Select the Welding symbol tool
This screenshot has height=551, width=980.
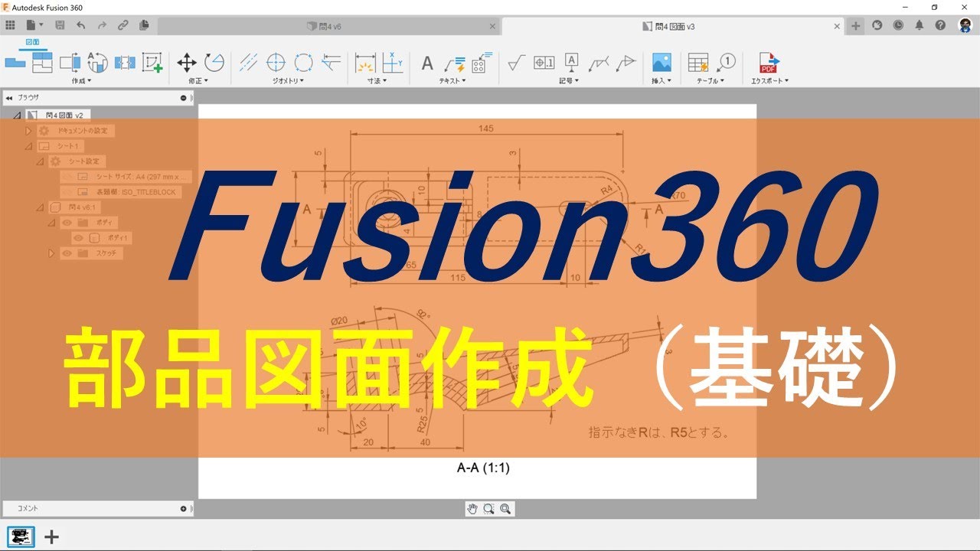[x=599, y=63]
